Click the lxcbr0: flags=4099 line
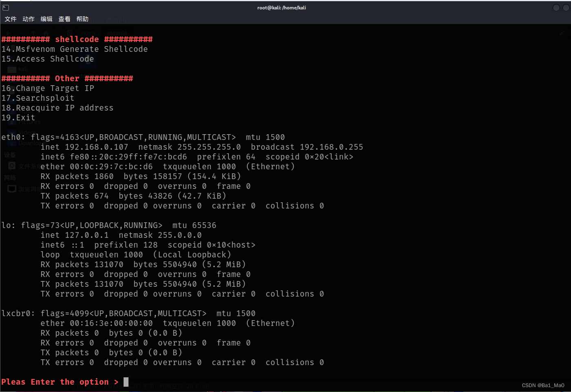 128,313
